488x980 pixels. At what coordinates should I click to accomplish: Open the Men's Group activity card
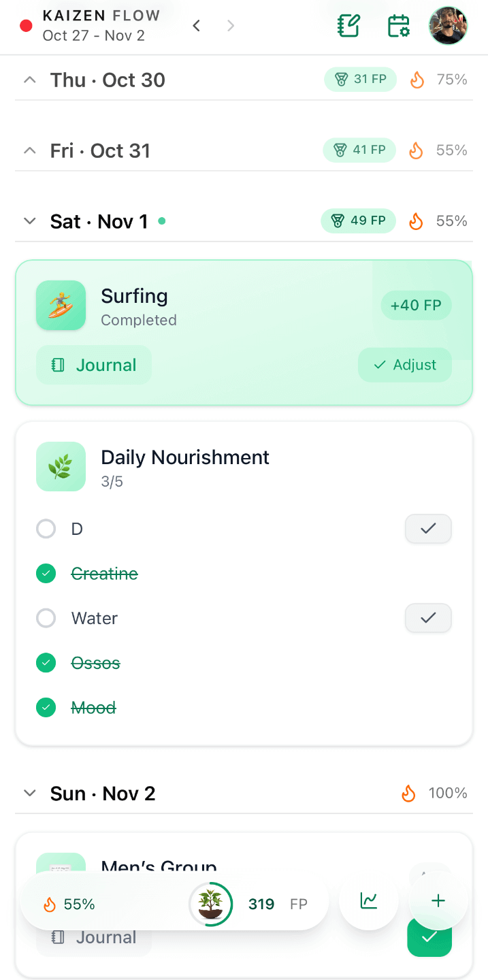159,865
